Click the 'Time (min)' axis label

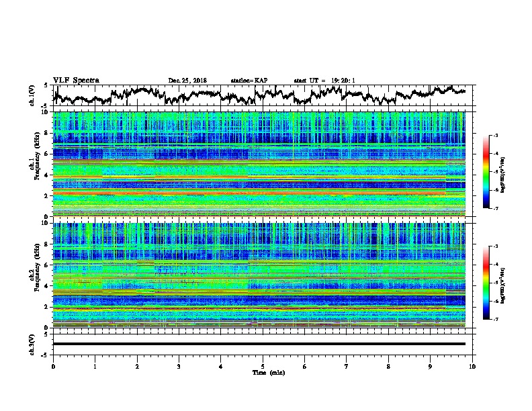click(x=269, y=373)
